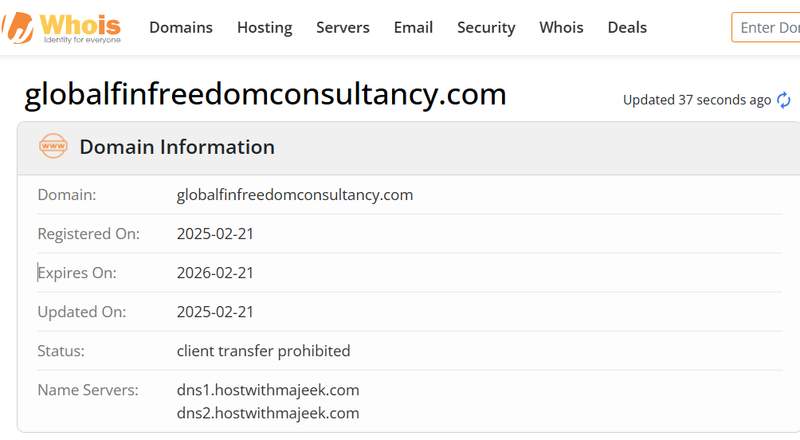Click the Updated 37 seconds ago text
800x440 pixels.
(x=696, y=100)
